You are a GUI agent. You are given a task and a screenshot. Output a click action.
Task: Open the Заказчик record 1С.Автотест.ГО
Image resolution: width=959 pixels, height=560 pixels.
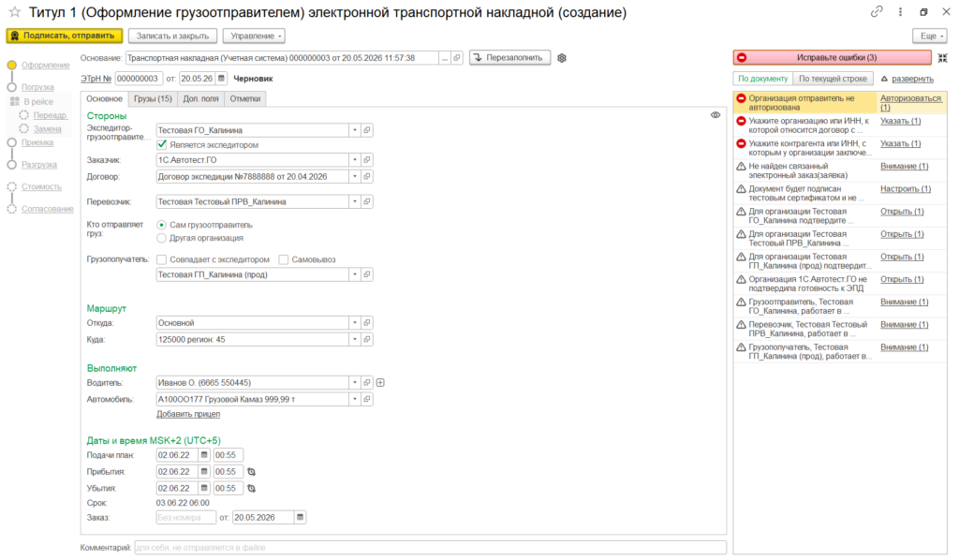click(x=367, y=160)
